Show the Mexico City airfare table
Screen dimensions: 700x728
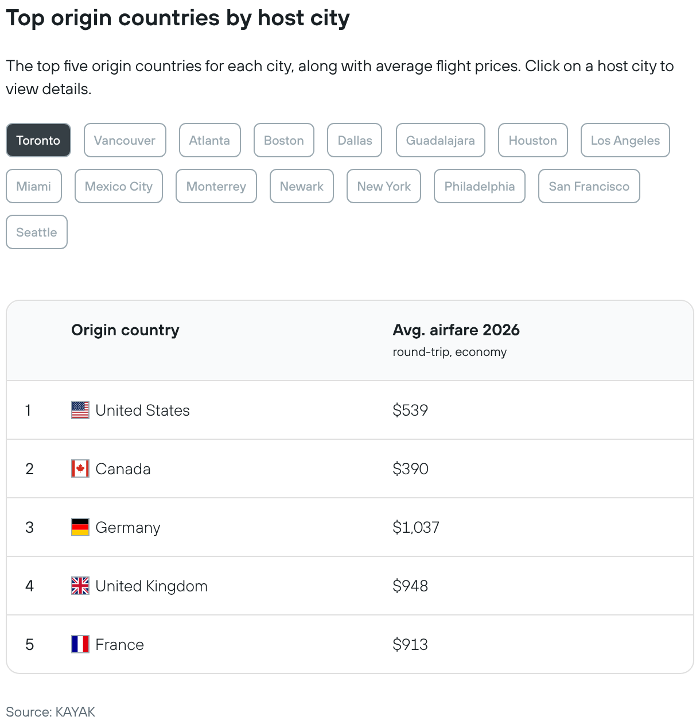click(x=119, y=186)
